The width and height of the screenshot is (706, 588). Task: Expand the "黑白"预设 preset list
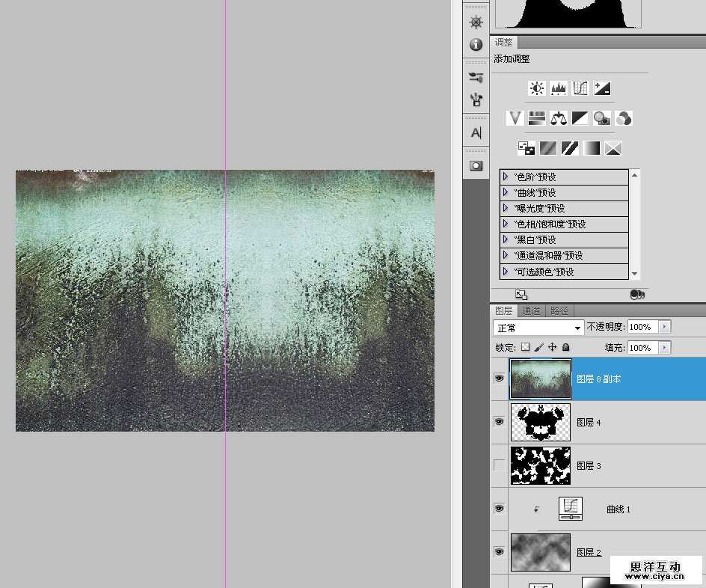[506, 240]
